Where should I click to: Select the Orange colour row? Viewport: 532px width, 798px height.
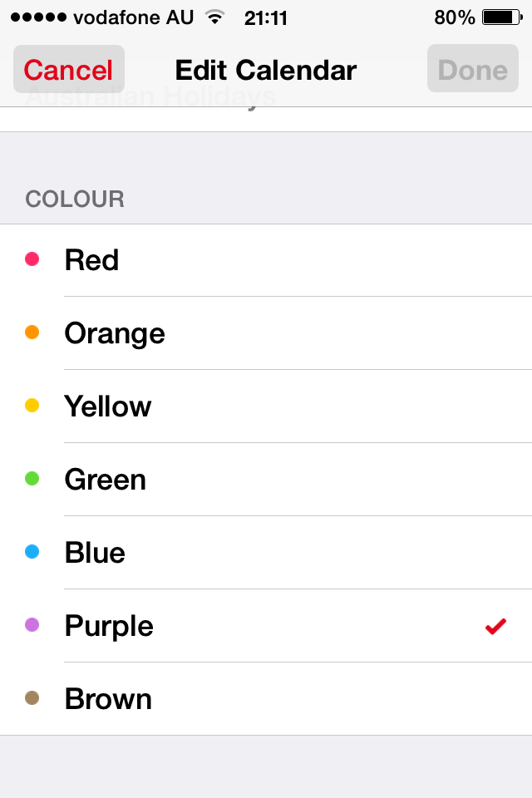click(249, 332)
